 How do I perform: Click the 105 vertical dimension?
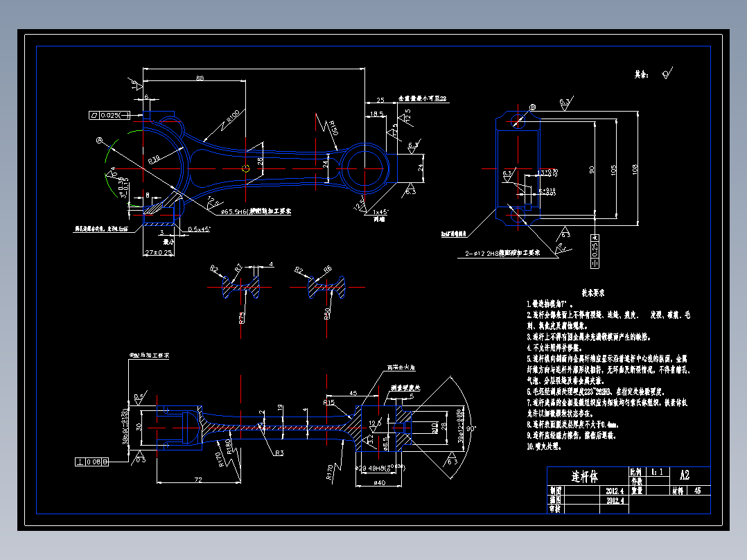(613, 170)
